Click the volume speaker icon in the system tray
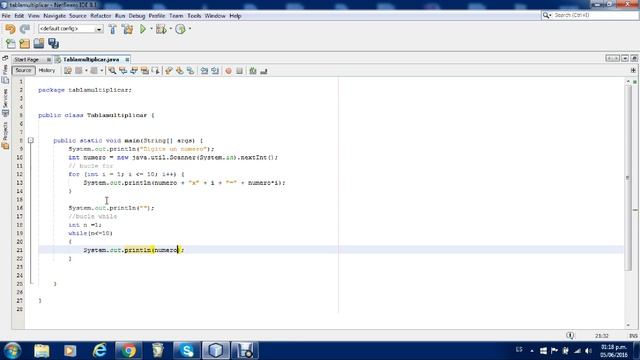The width and height of the screenshot is (640, 360). pos(588,351)
